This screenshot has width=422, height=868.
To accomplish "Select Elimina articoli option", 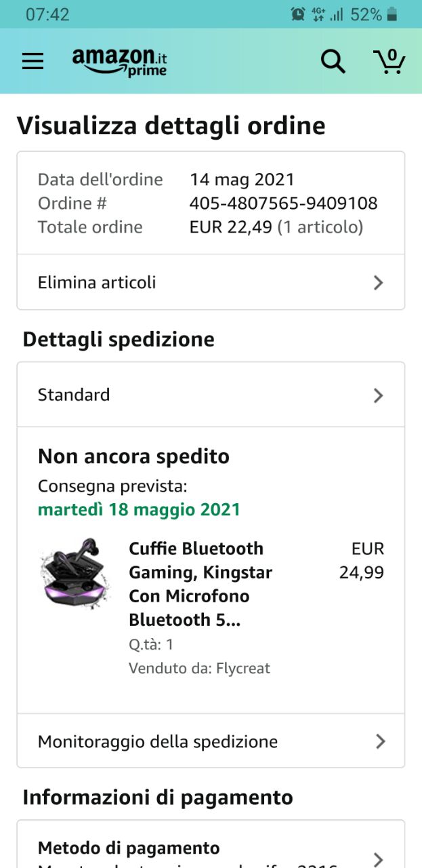I will [97, 282].
